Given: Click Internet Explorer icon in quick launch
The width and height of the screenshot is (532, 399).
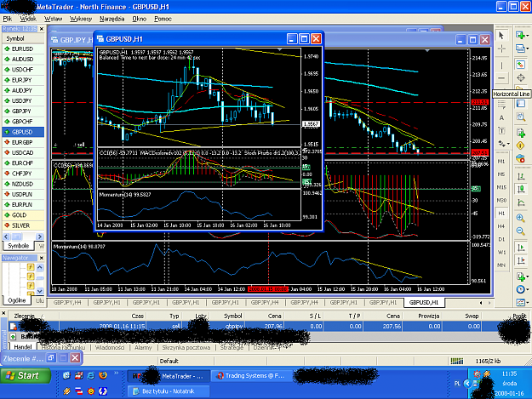Looking at the screenshot, I should [x=90, y=375].
